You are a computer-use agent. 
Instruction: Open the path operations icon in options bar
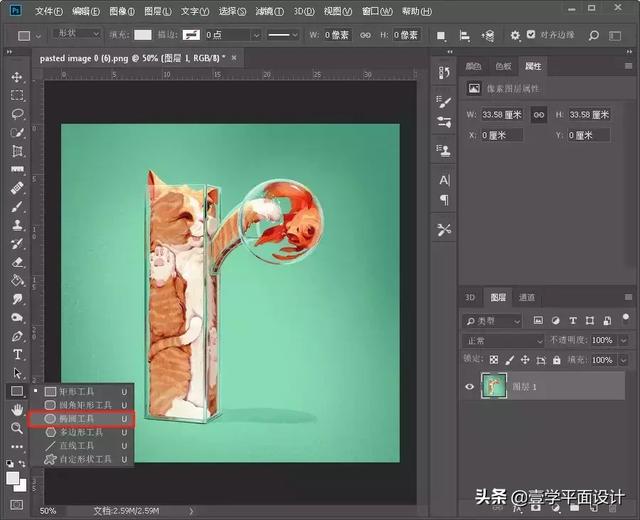coord(441,36)
